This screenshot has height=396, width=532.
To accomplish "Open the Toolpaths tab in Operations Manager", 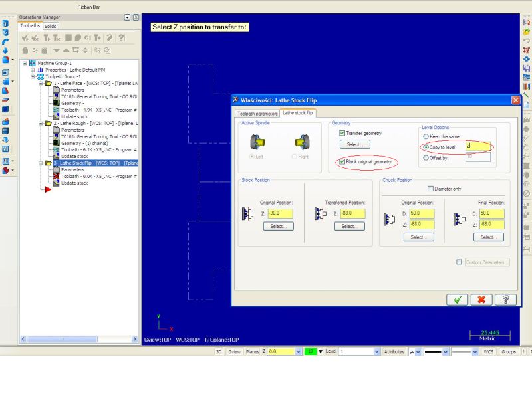I will pos(30,25).
